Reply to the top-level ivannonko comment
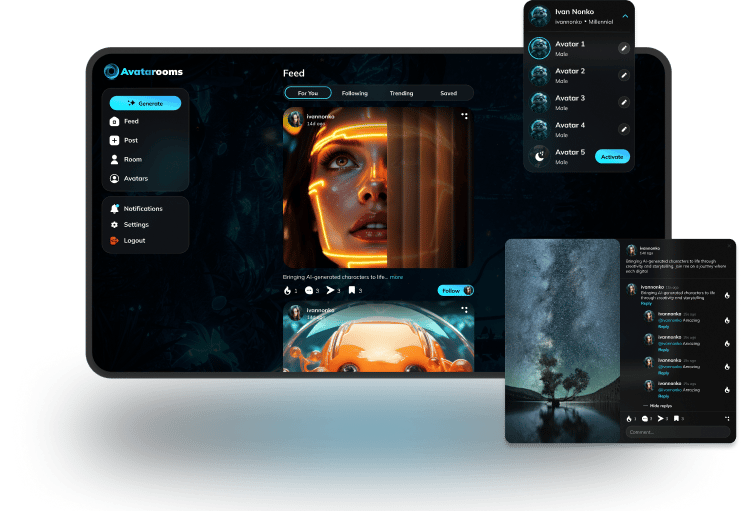Screen dimensions: 742x511 click(x=646, y=304)
